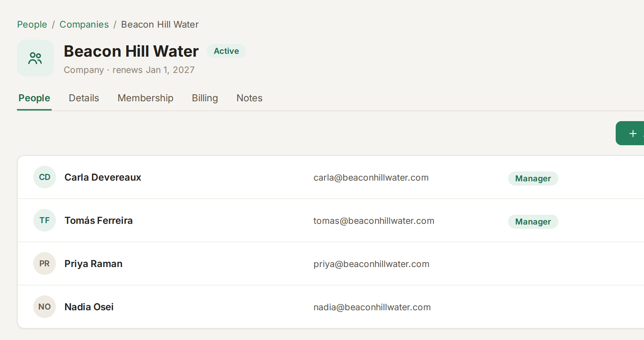The height and width of the screenshot is (340, 644).
Task: Click Carla Devereaux's Manager badge
Action: [533, 178]
